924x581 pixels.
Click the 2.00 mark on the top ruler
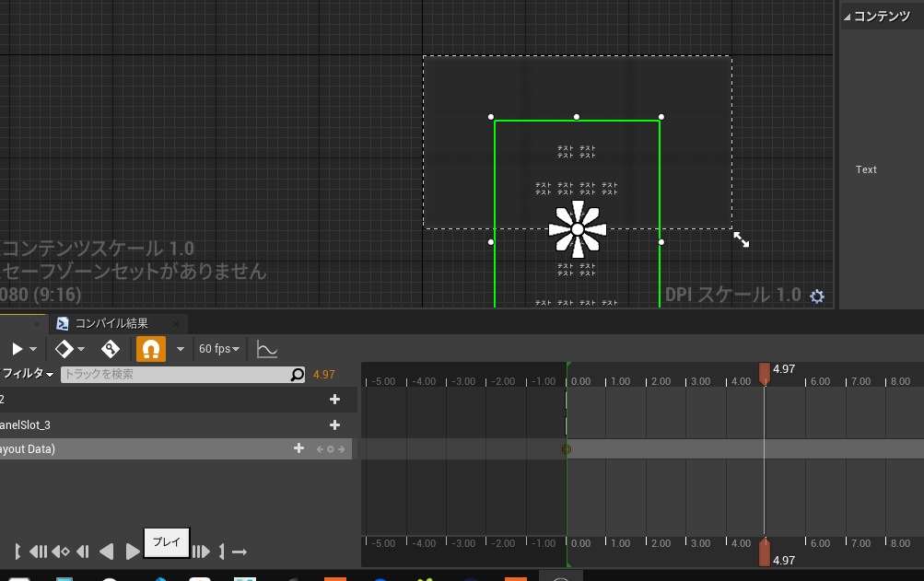pyautogui.click(x=661, y=381)
